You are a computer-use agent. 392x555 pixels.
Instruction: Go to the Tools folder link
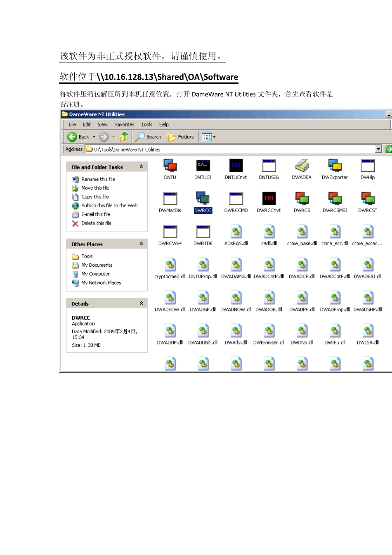click(x=87, y=256)
